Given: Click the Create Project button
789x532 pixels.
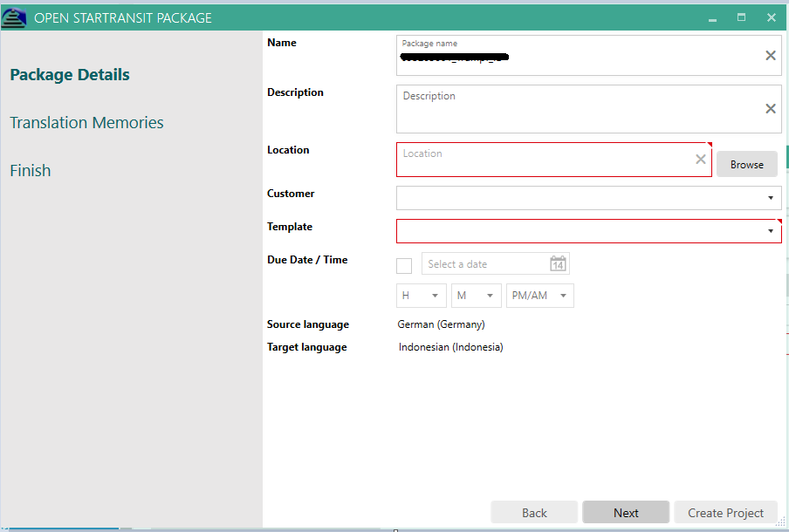Looking at the screenshot, I should (725, 513).
